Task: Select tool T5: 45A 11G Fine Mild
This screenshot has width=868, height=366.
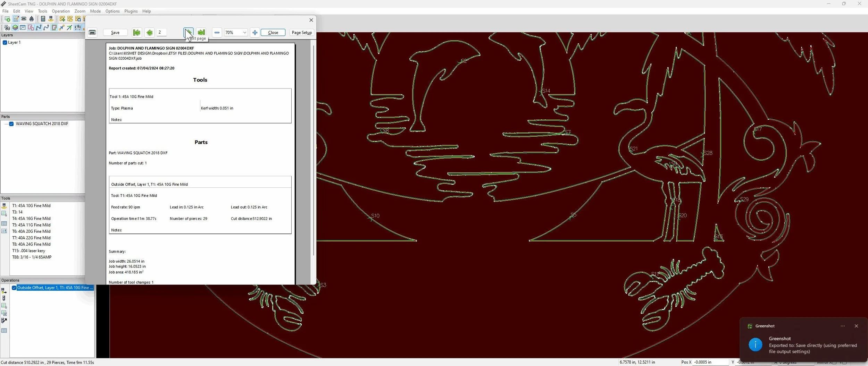Action: click(x=31, y=225)
